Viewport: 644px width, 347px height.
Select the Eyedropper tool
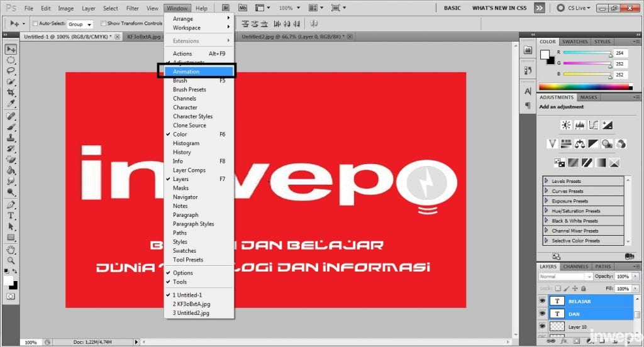pyautogui.click(x=11, y=103)
